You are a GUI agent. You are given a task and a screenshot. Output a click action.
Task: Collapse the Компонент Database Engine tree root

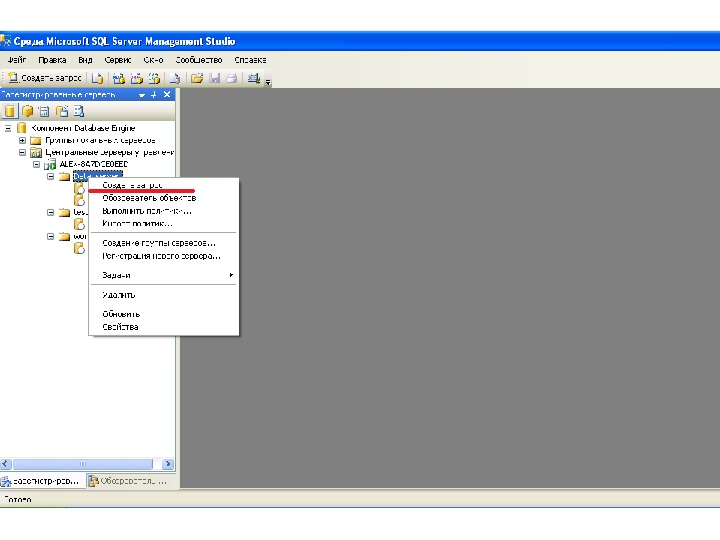click(8, 128)
